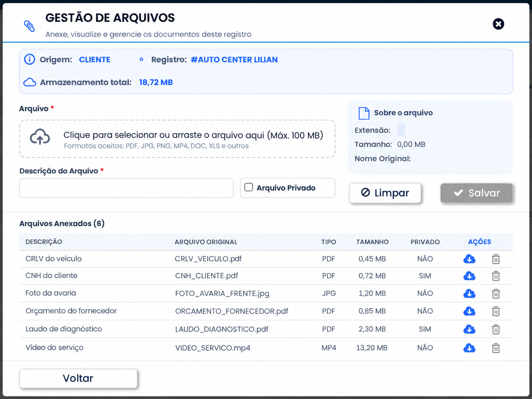532x399 pixels.
Task: Click the PRIVADO column header
Action: [x=425, y=242]
